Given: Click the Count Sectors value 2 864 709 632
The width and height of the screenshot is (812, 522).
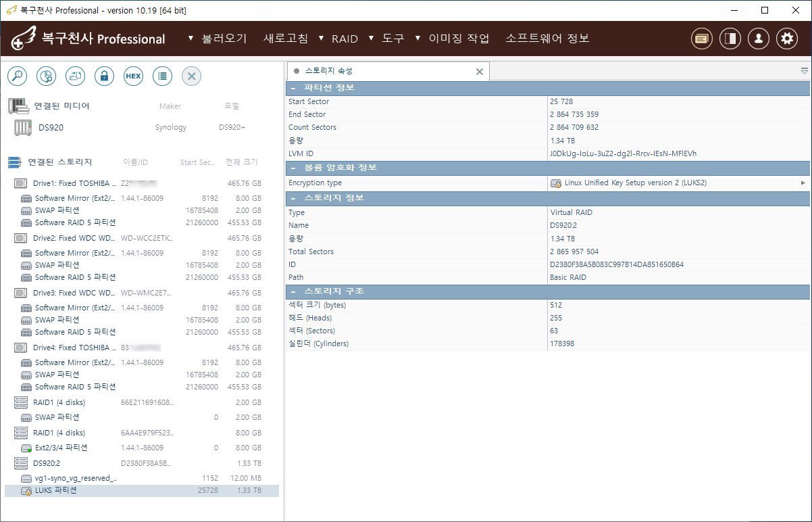Looking at the screenshot, I should tap(574, 127).
